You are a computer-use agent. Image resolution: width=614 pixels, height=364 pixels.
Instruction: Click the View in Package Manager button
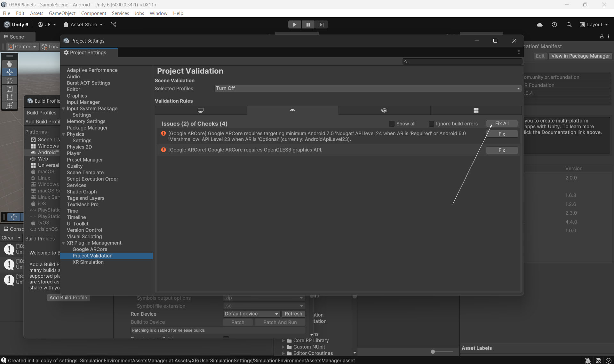(580, 56)
